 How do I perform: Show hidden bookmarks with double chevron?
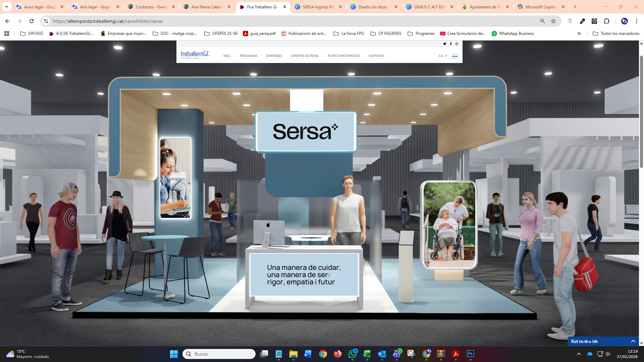(x=579, y=34)
